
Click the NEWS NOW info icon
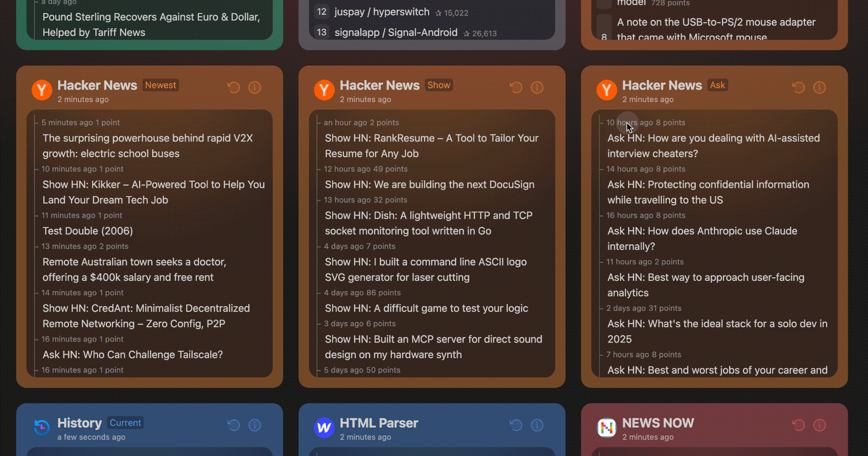(819, 425)
